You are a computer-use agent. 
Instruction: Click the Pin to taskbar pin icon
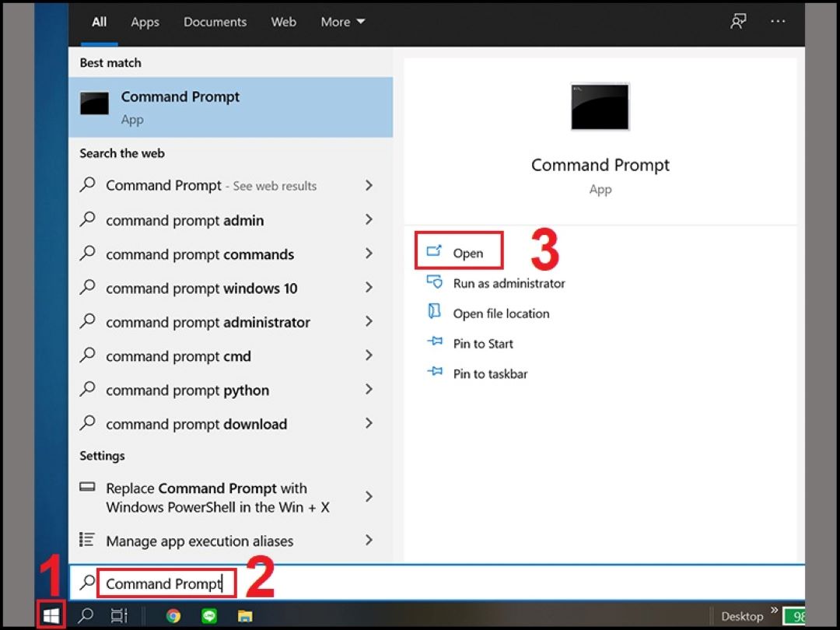[435, 371]
